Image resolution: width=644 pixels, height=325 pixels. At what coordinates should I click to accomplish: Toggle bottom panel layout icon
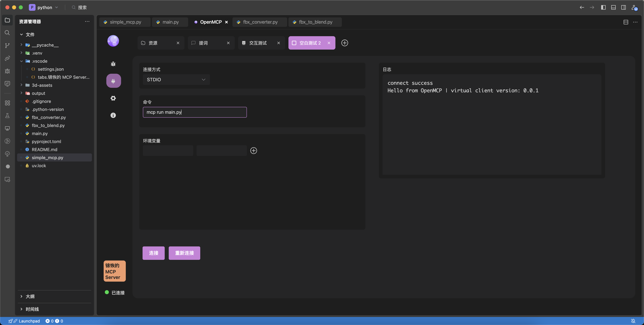(x=613, y=8)
